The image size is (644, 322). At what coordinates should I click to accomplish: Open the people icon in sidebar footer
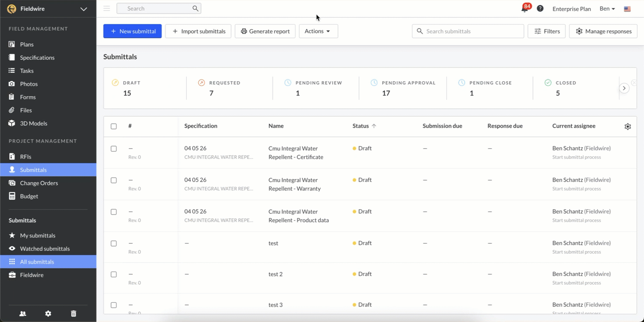pos(23,314)
